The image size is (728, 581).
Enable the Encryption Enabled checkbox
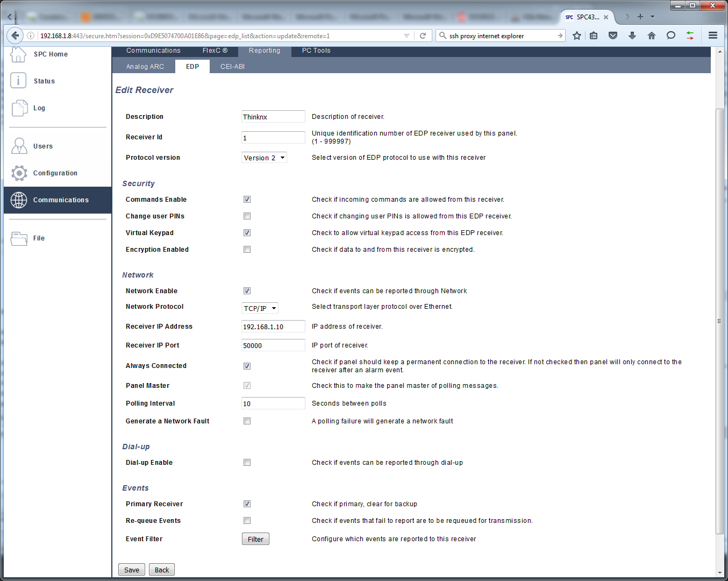(247, 250)
